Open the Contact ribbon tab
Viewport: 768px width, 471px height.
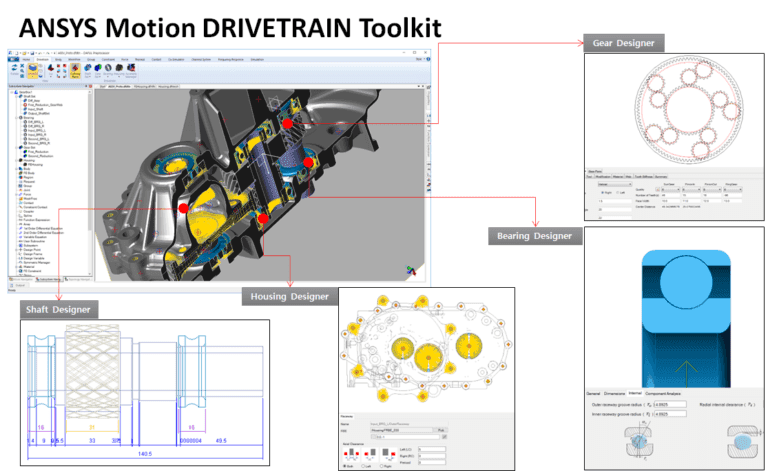click(156, 59)
